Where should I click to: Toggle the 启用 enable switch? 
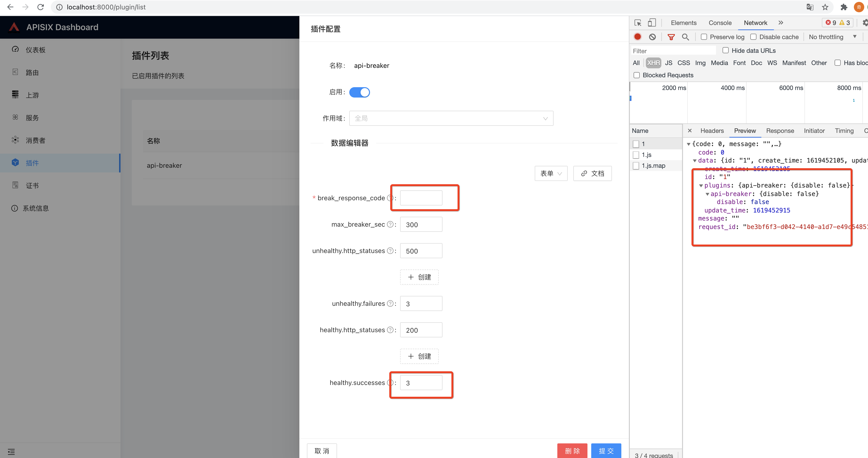point(359,92)
